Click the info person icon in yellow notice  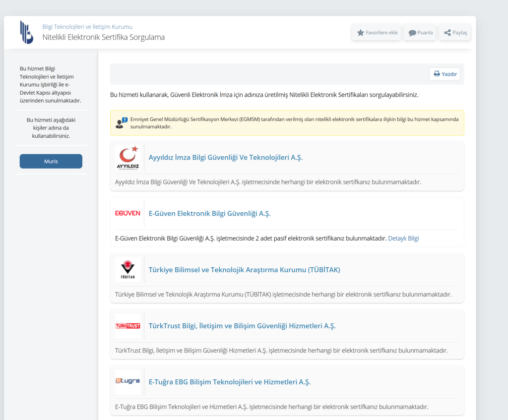tap(122, 123)
